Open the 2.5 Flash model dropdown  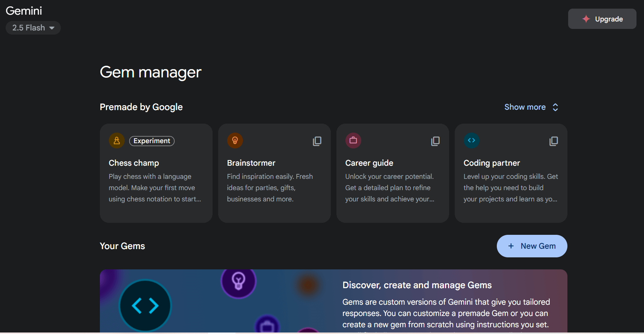(x=33, y=28)
